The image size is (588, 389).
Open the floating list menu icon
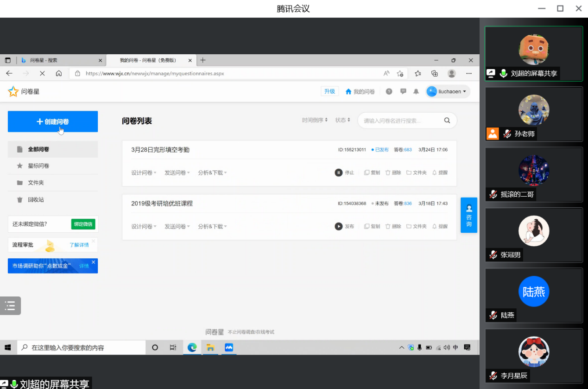pos(10,306)
